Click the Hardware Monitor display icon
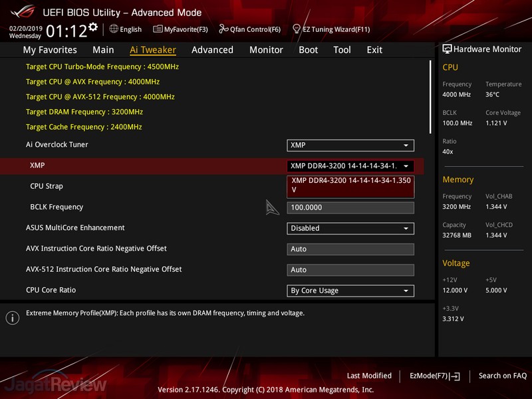Screen dimensions: 532x399 pos(447,49)
